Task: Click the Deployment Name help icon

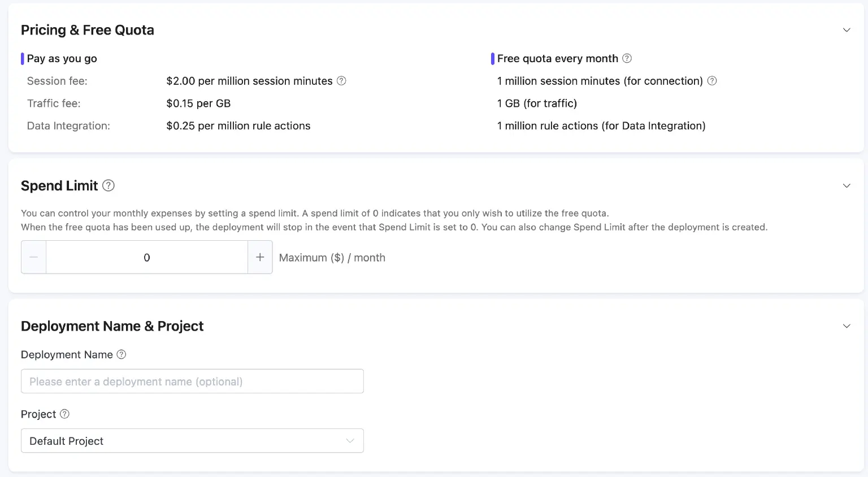Action: [121, 354]
